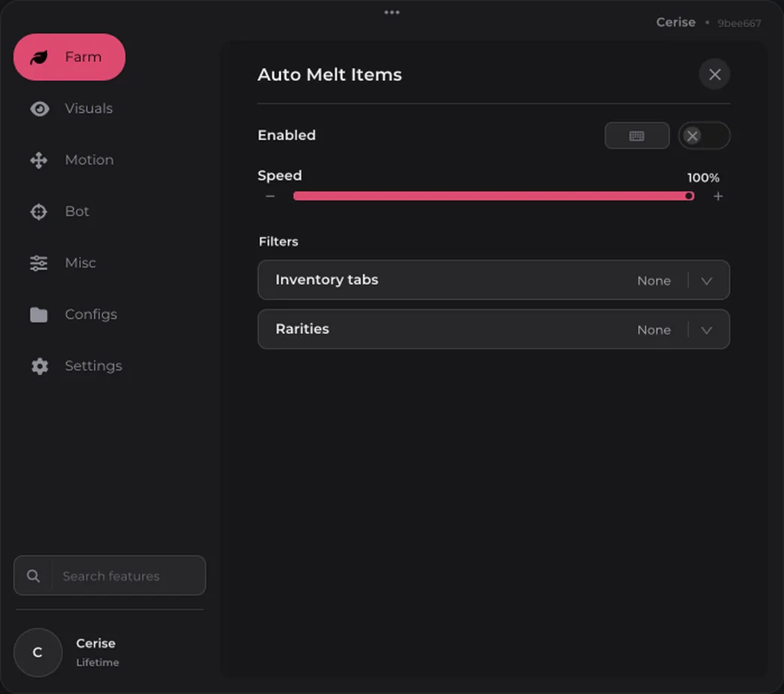
Task: Click the Cerise username in header
Action: pos(676,22)
